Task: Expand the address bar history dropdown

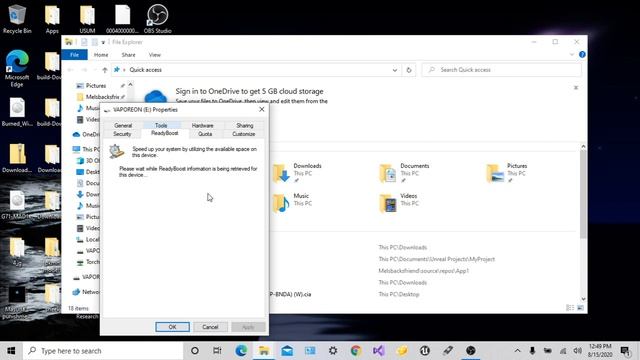Action: 395,70
